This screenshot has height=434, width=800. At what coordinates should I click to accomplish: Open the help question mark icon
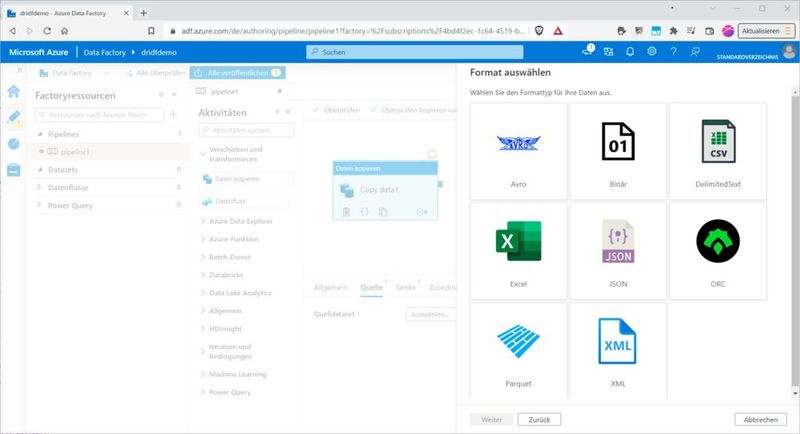(x=673, y=52)
